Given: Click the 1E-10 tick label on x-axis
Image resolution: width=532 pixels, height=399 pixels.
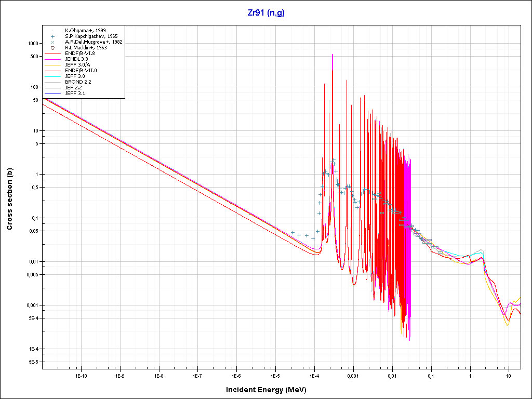Looking at the screenshot, I should (81, 375).
